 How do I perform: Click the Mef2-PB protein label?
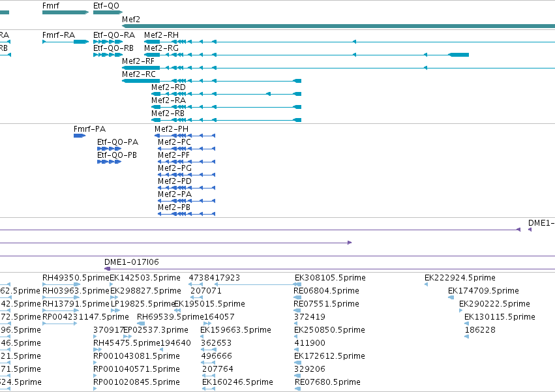tap(174, 207)
